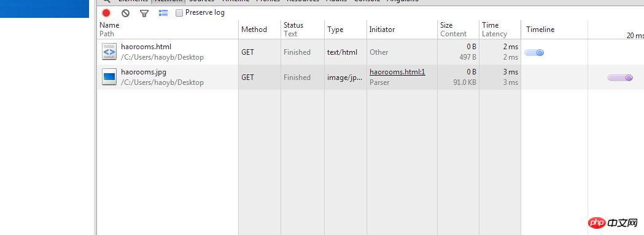
Task: Click the Type column header
Action: (335, 30)
